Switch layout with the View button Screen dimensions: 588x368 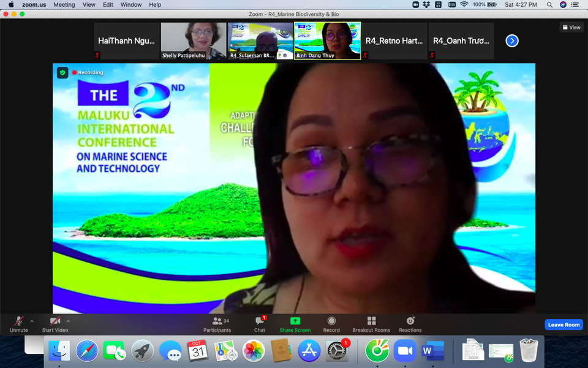tap(571, 28)
